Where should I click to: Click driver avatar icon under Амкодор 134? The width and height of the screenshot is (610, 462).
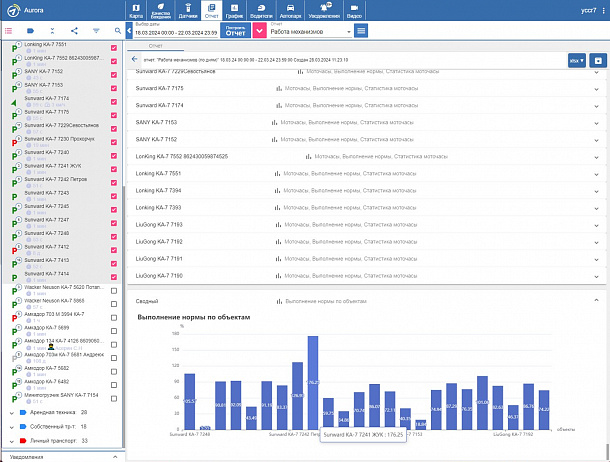51,347
